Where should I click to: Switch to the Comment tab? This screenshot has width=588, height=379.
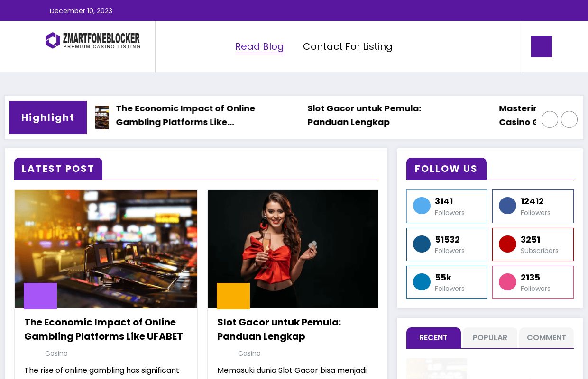pyautogui.click(x=546, y=337)
